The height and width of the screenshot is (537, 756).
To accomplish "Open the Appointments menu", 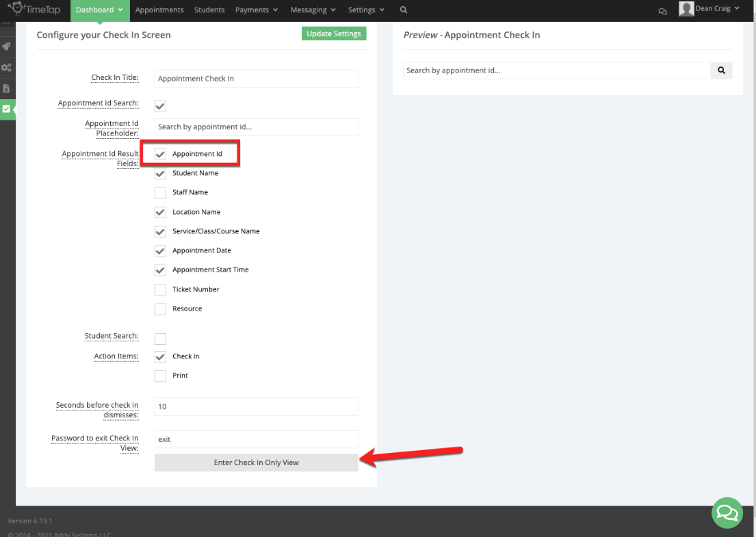I will tap(159, 10).
